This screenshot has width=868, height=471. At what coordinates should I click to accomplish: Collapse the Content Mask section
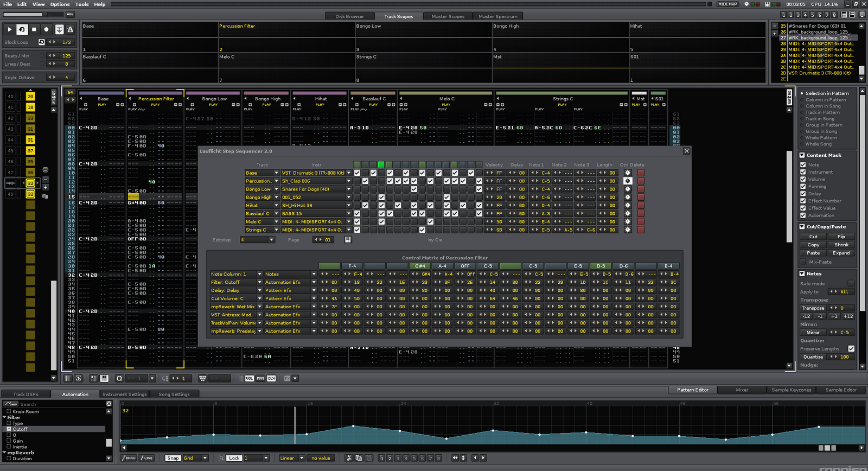click(x=802, y=155)
